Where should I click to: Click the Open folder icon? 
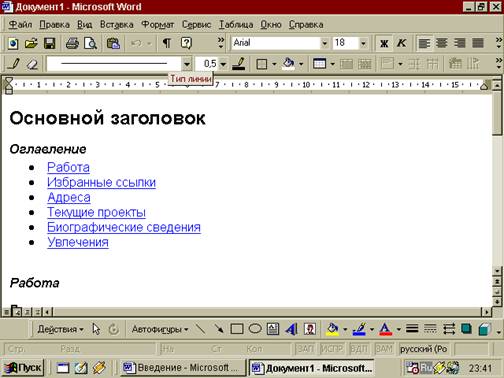[x=31, y=43]
